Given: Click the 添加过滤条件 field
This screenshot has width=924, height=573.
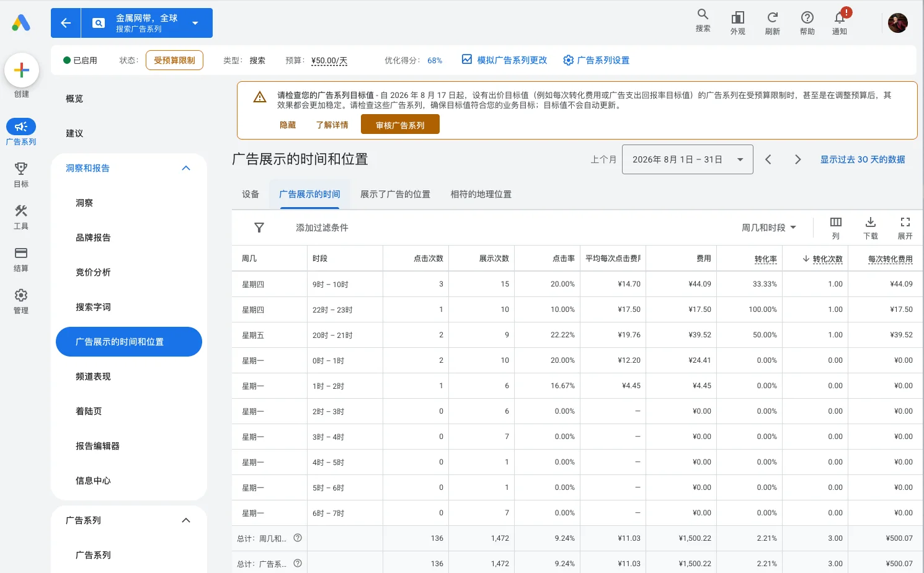Looking at the screenshot, I should coord(322,228).
